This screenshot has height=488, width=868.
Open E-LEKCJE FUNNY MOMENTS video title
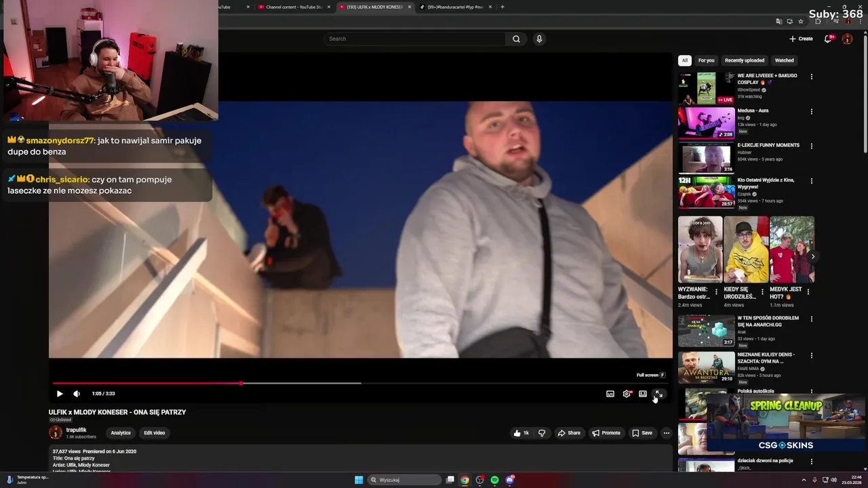[x=768, y=145]
